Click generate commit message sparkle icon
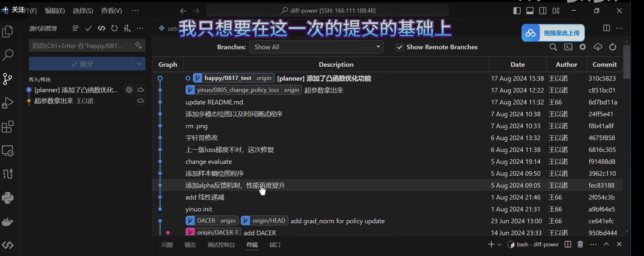Screen dimensions: 644x256 [138, 45]
